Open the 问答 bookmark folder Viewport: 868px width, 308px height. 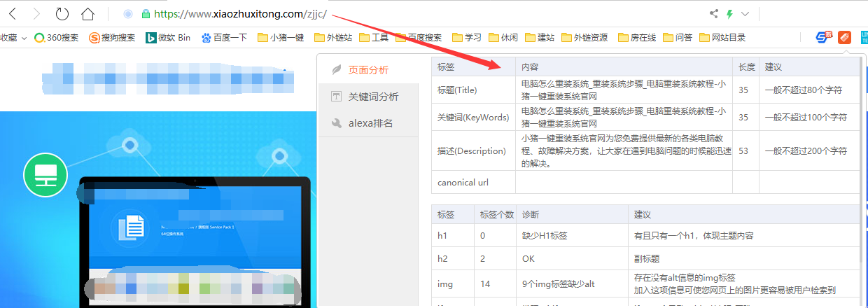tap(678, 38)
